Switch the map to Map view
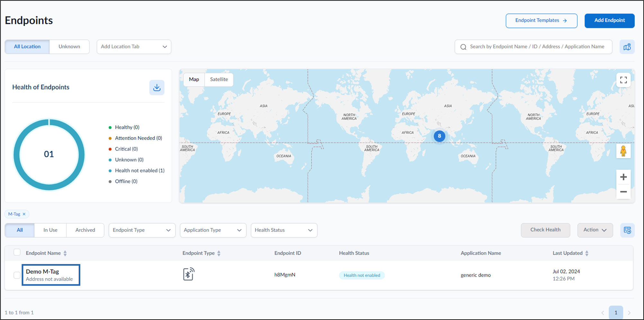The image size is (644, 320). 194,79
